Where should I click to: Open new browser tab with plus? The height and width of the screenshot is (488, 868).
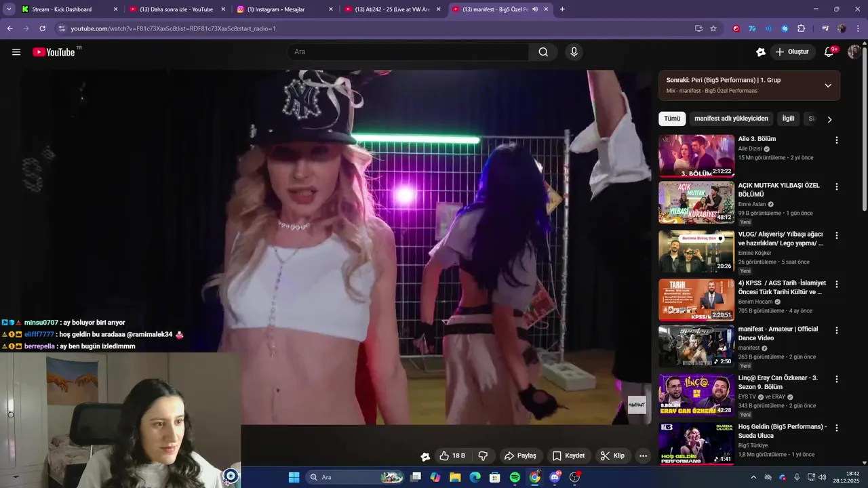562,9
